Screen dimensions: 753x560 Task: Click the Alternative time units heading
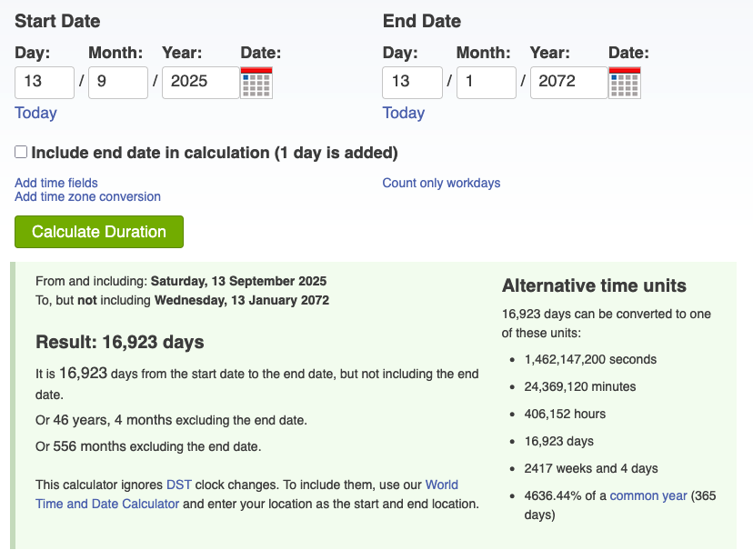[x=594, y=285]
